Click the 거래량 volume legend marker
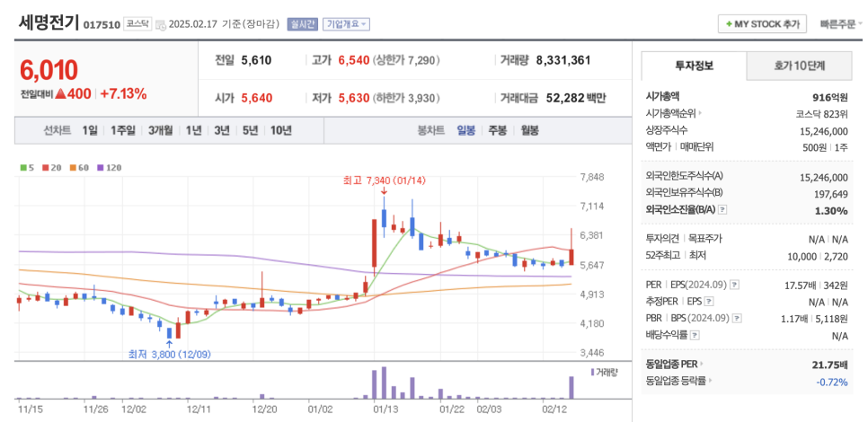This screenshot has width=868, height=422. click(592, 372)
